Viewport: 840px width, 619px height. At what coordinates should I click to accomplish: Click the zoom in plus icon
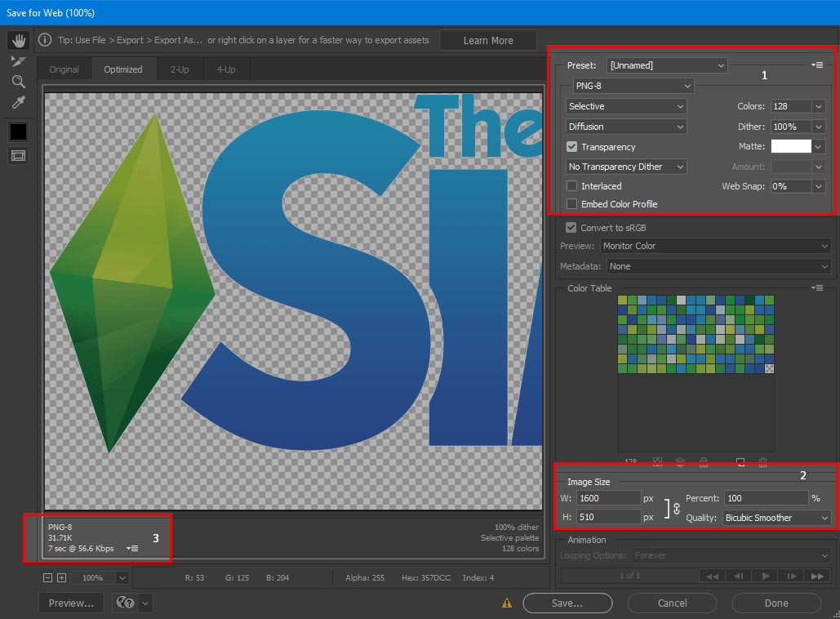point(62,577)
